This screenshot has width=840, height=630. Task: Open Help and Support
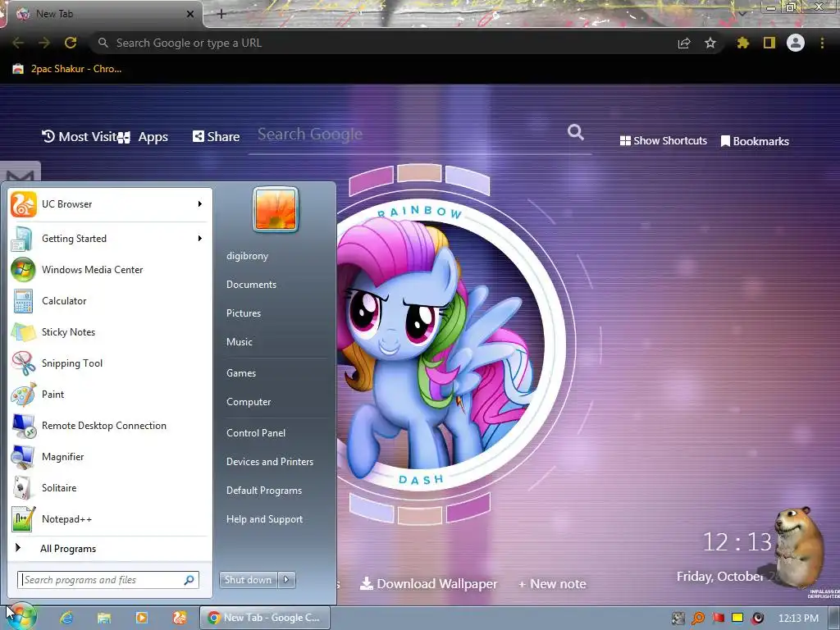point(264,519)
